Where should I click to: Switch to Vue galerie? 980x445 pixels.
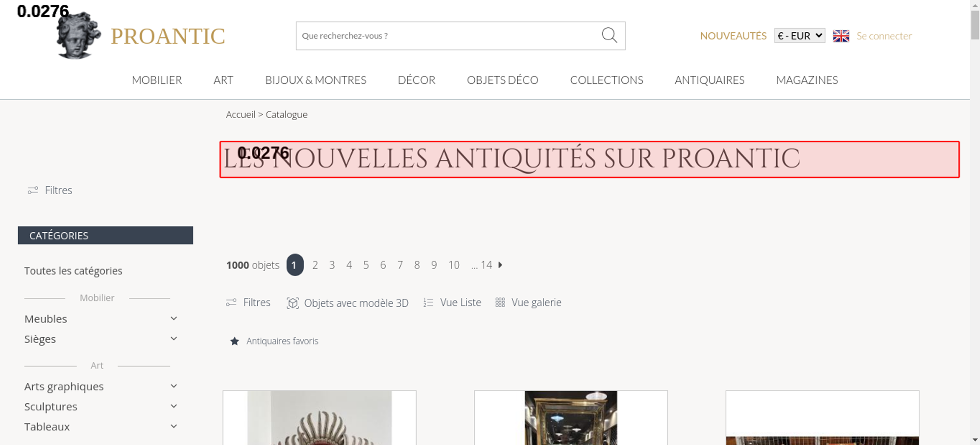[528, 302]
